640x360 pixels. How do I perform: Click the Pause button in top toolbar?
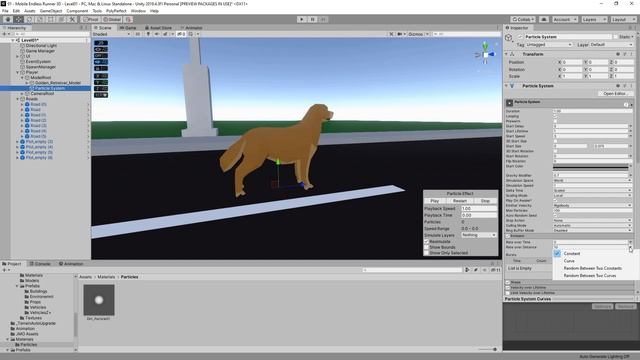click(313, 19)
